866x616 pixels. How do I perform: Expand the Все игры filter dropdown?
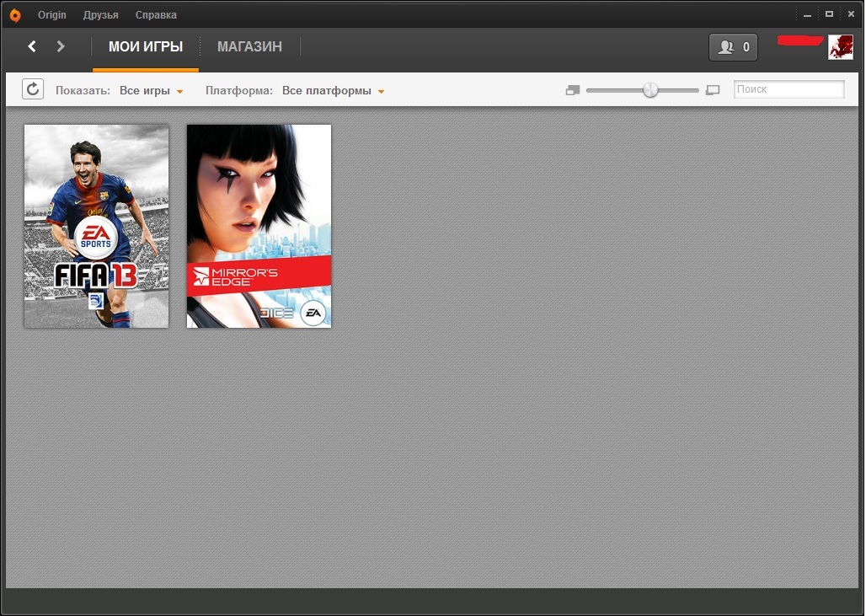(151, 91)
